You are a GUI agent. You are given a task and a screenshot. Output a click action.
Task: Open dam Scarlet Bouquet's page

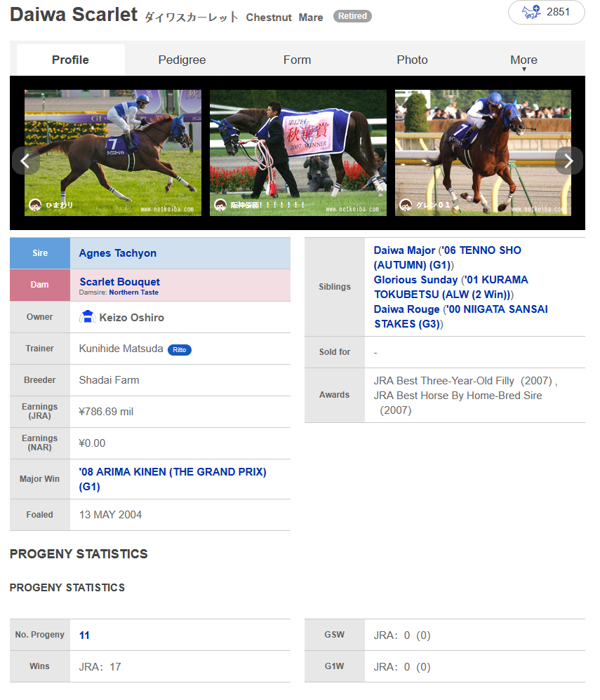119,282
